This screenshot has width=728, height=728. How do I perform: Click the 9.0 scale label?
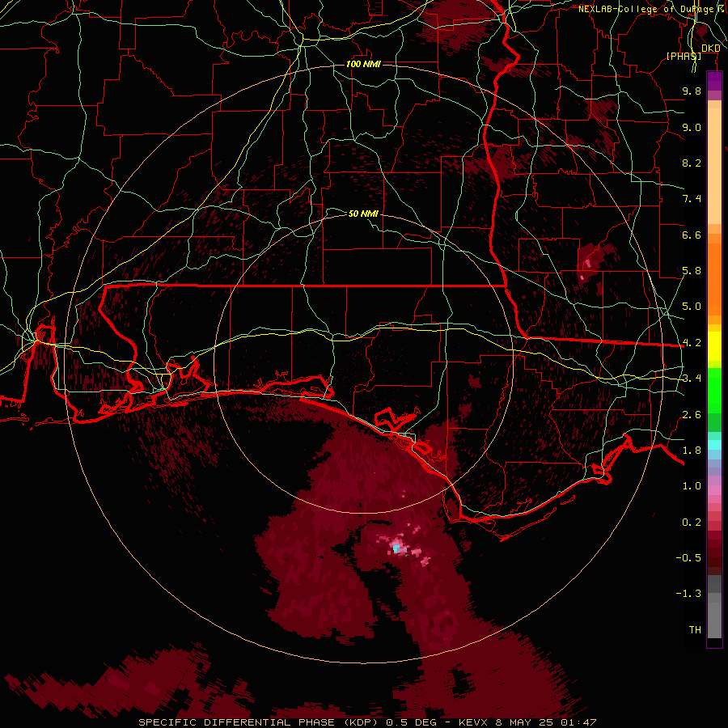tap(692, 127)
